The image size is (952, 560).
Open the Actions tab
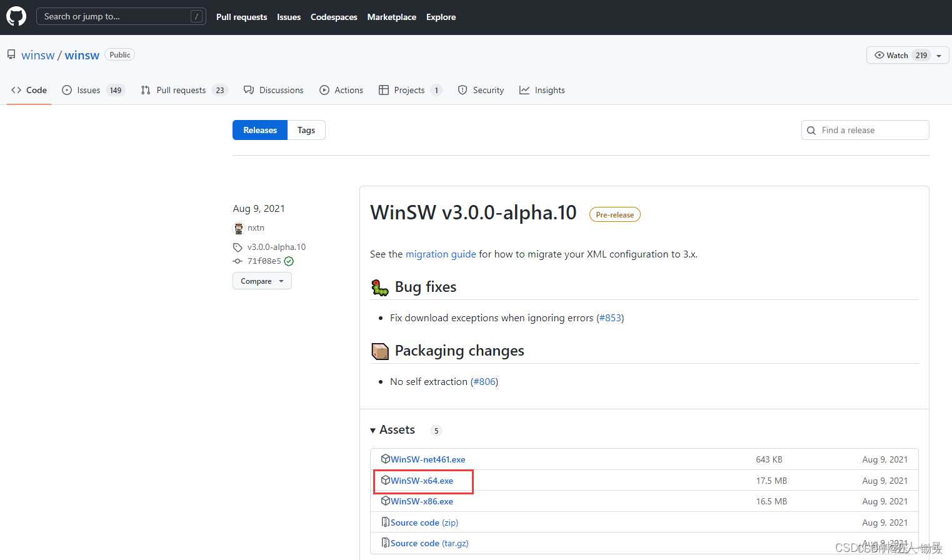tap(341, 90)
